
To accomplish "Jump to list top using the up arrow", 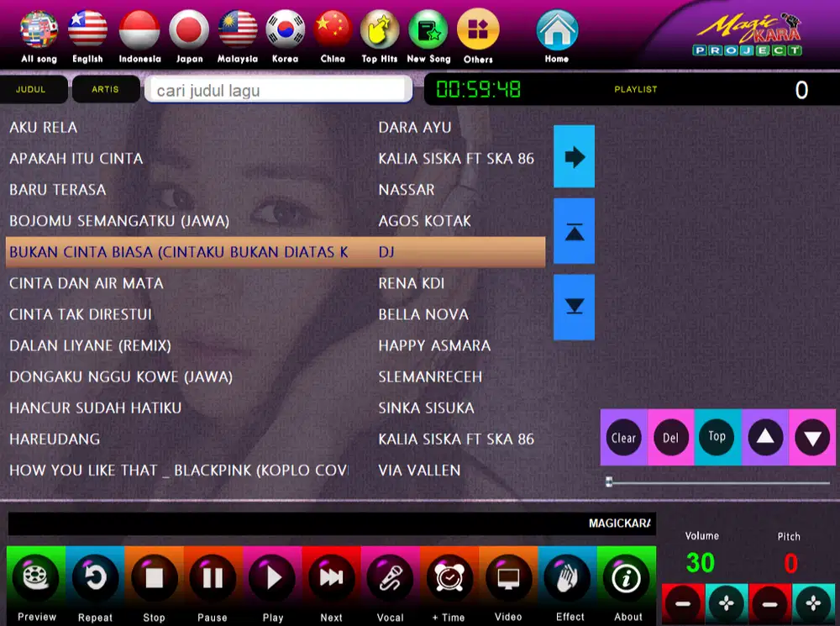I will tap(574, 231).
